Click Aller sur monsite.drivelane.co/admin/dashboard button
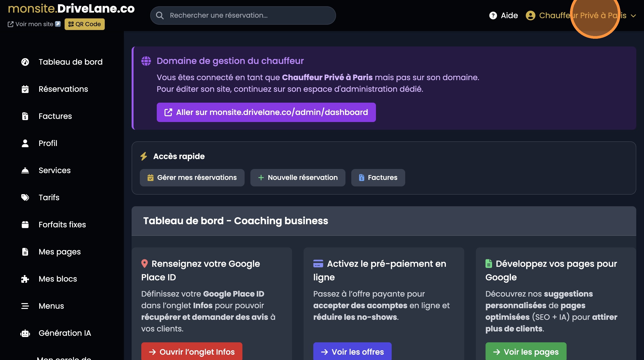 pos(266,112)
